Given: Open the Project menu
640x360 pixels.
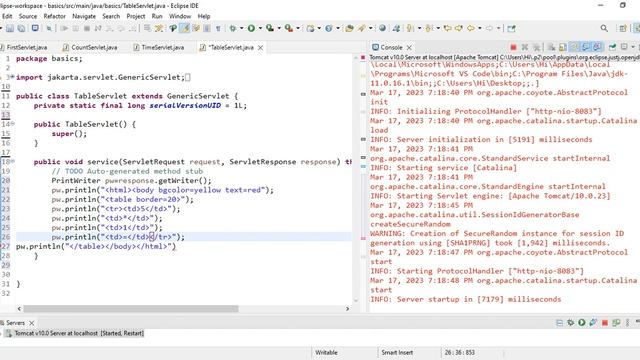Looking at the screenshot, I should point(136,16).
